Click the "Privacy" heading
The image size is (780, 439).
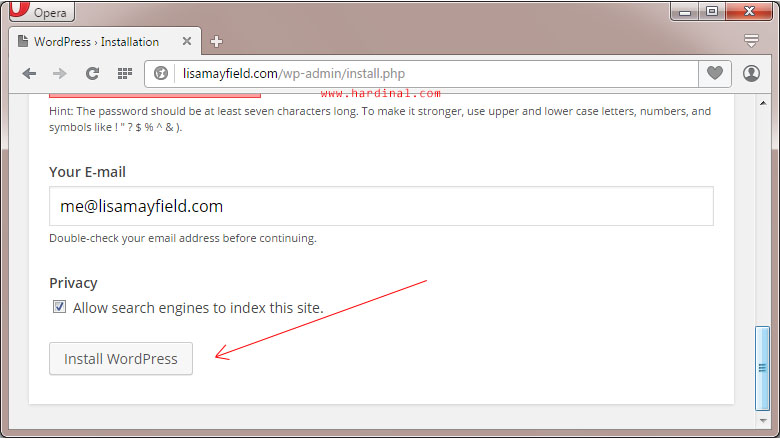[x=73, y=283]
